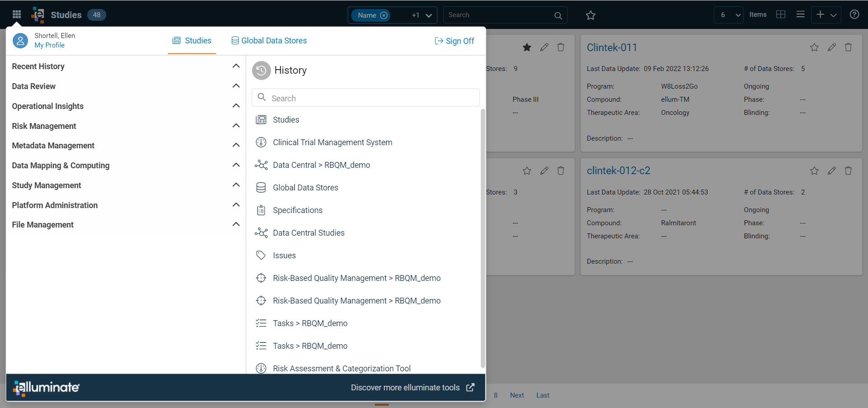
Task: Open the help question mark icon
Action: 854,14
